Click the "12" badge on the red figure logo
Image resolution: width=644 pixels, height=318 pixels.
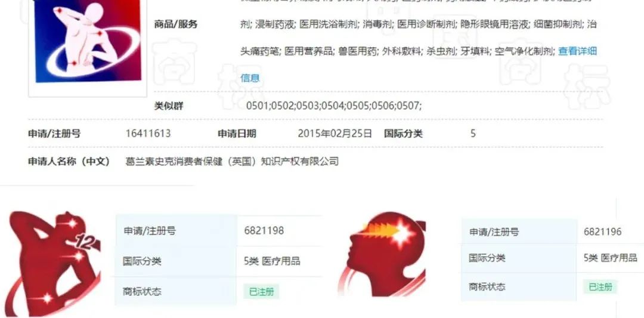tap(86, 243)
